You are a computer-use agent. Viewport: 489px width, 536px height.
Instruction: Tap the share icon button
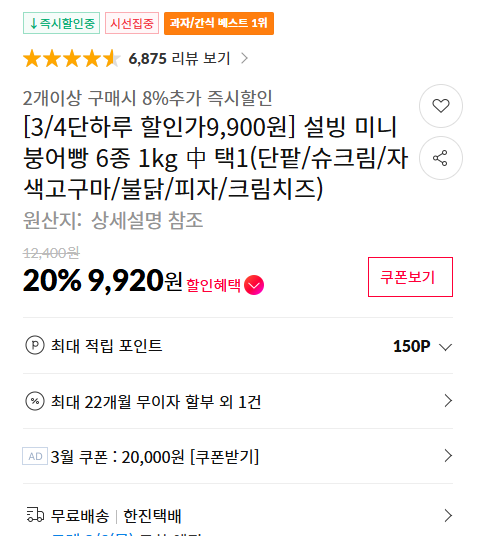pyautogui.click(x=441, y=158)
